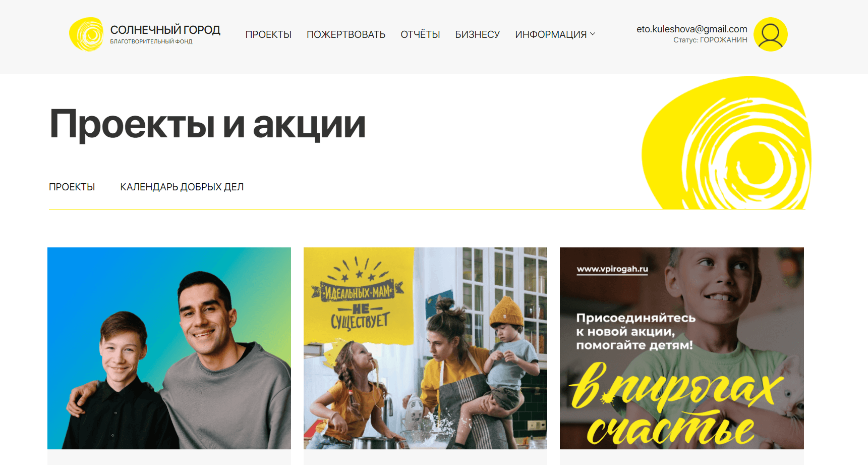Open the Идеальных мам не существует project card
The height and width of the screenshot is (465, 868).
pyautogui.click(x=425, y=348)
